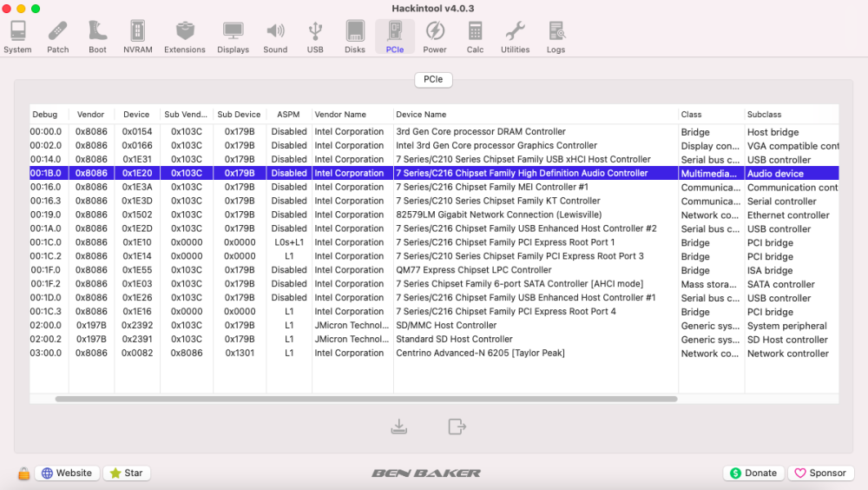
Task: Switch to the Boot section
Action: pyautogui.click(x=97, y=37)
